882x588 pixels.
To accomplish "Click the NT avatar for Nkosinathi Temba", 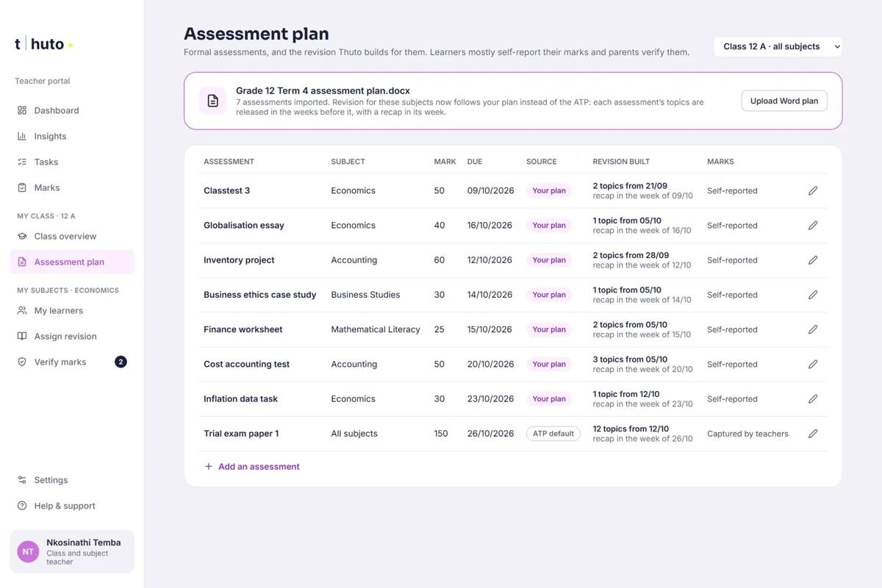I will coord(28,551).
